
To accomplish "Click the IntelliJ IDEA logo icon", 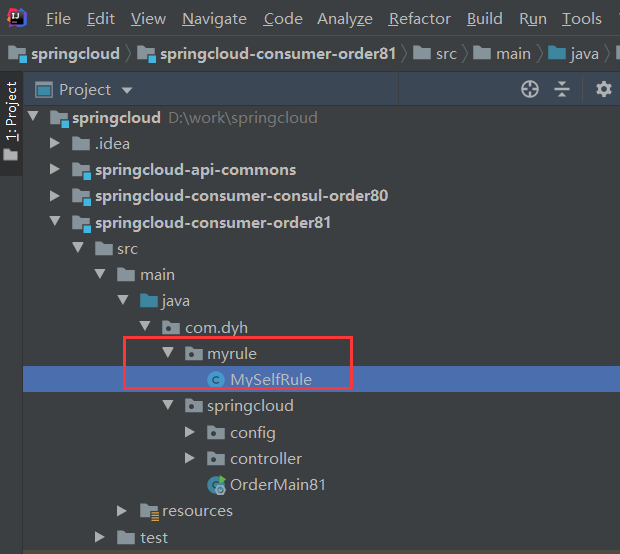I will pyautogui.click(x=17, y=17).
